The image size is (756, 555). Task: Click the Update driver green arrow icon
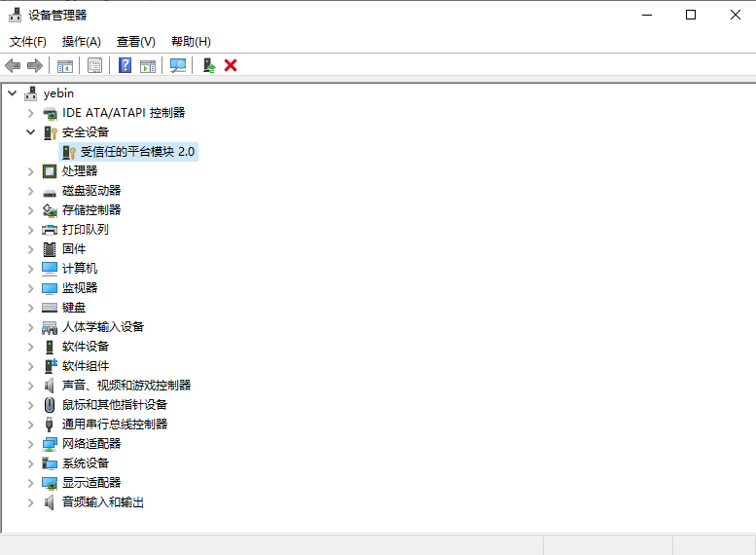[208, 65]
